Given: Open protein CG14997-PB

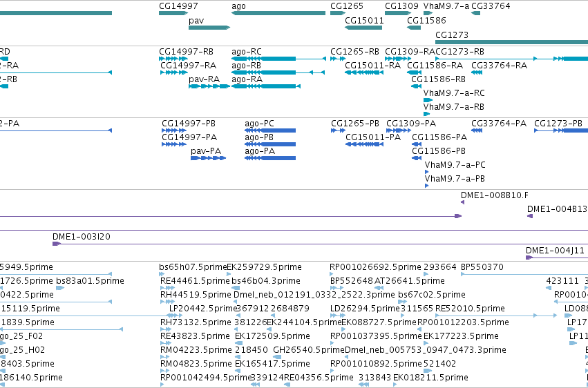Looking at the screenshot, I should coord(174,130).
